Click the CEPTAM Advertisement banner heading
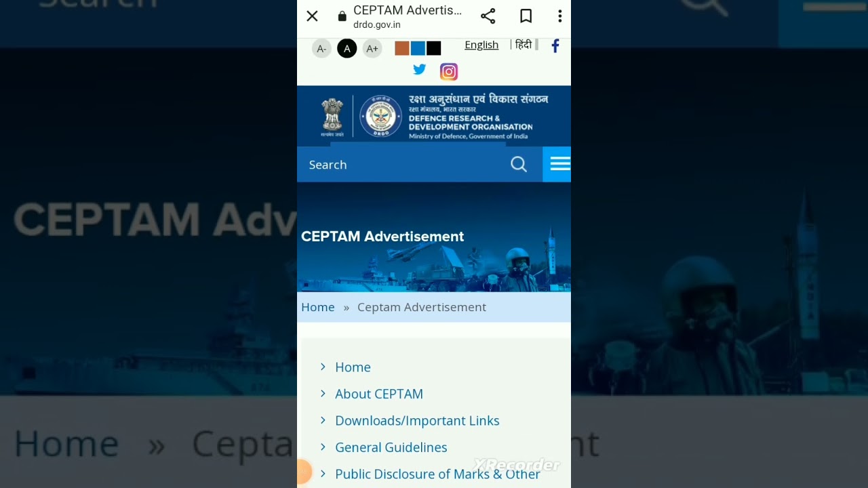Viewport: 868px width, 488px height. click(382, 237)
